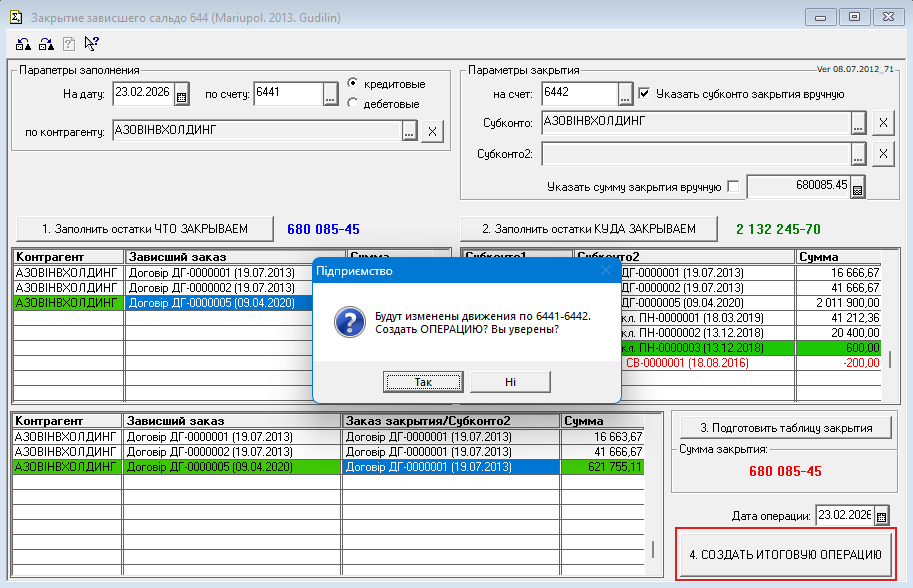
Task: Open account picker for 'на счет' 6442
Action: pos(626,94)
